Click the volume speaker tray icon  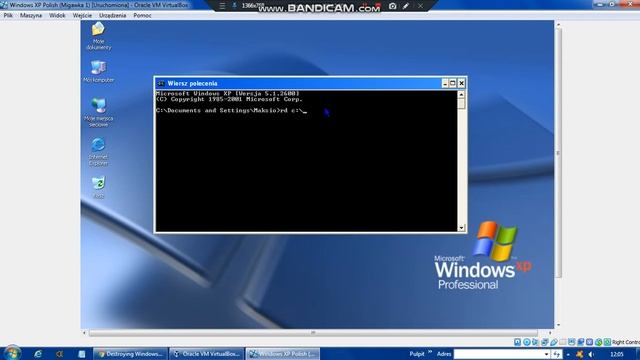591,354
